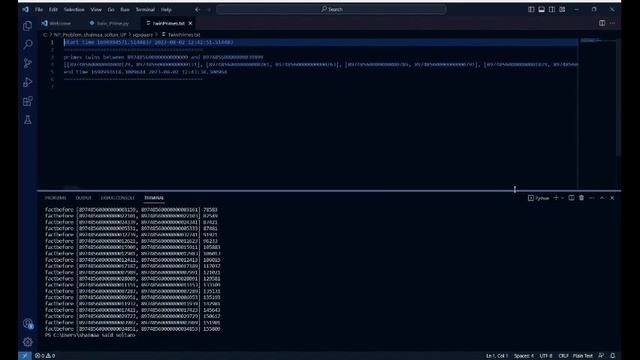The width and height of the screenshot is (640, 360).
Task: Add a new terminal with plus icon
Action: click(x=556, y=198)
